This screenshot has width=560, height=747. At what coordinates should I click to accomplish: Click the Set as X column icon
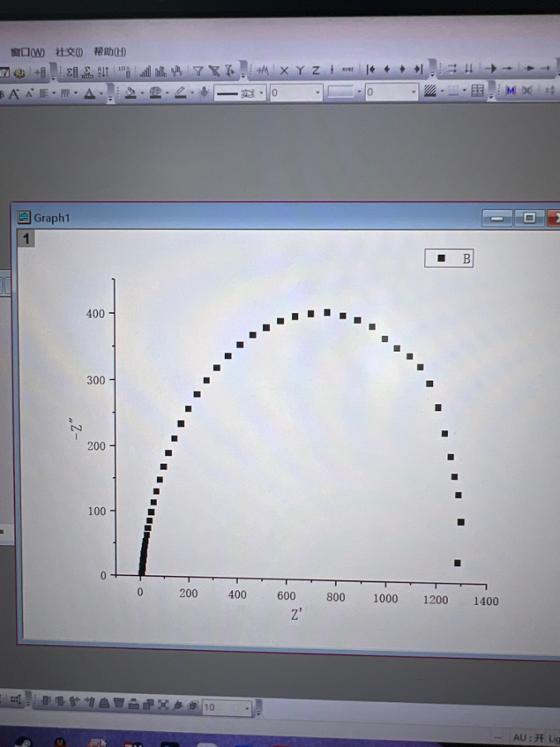[x=285, y=71]
